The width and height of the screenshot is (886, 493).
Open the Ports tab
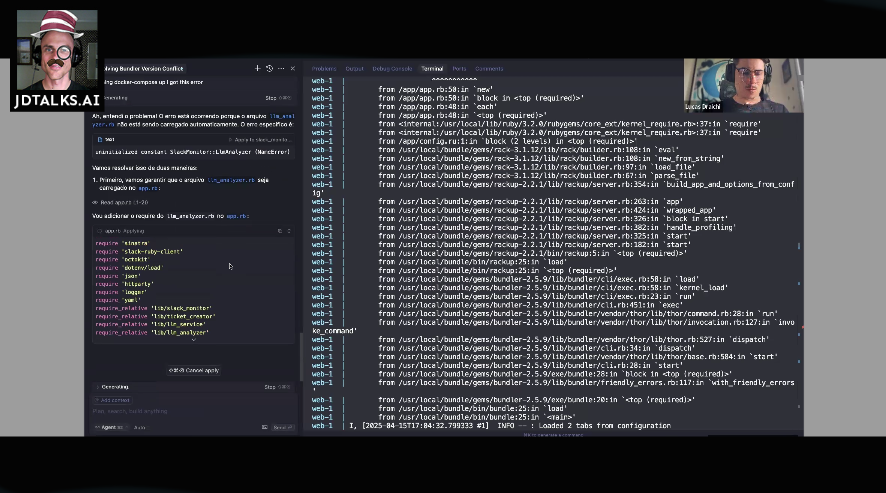(x=459, y=68)
